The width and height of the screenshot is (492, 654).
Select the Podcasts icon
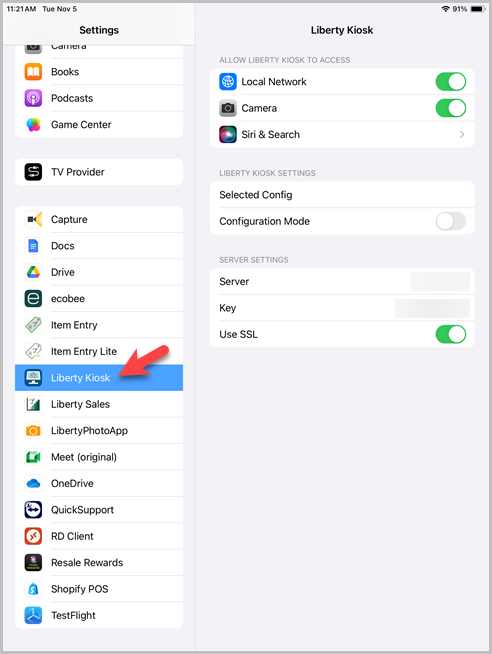pyautogui.click(x=33, y=98)
